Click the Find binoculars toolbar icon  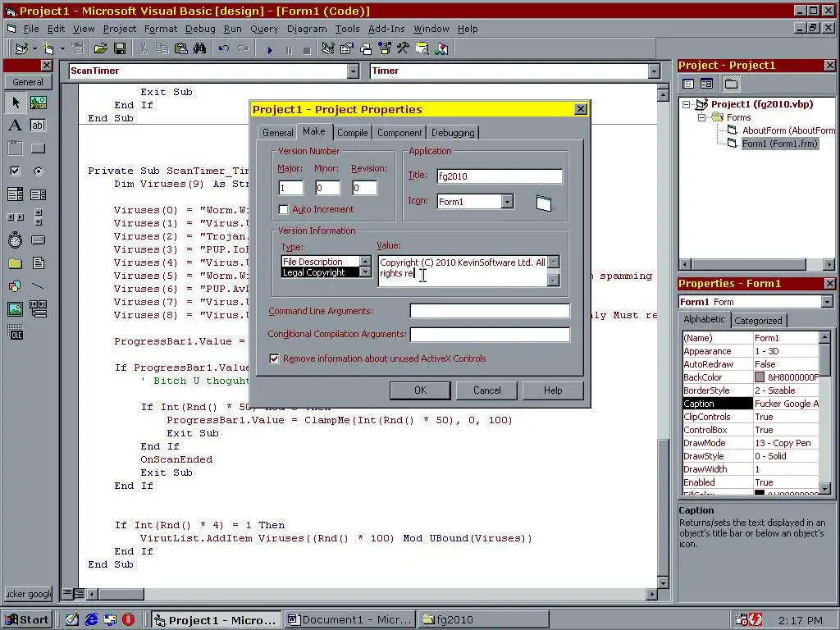point(200,49)
